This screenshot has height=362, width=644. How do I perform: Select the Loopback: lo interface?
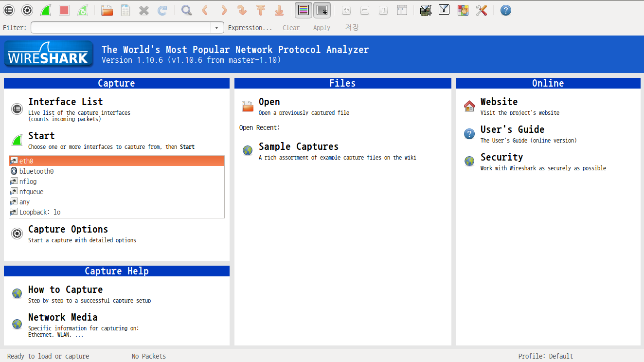pos(117,212)
